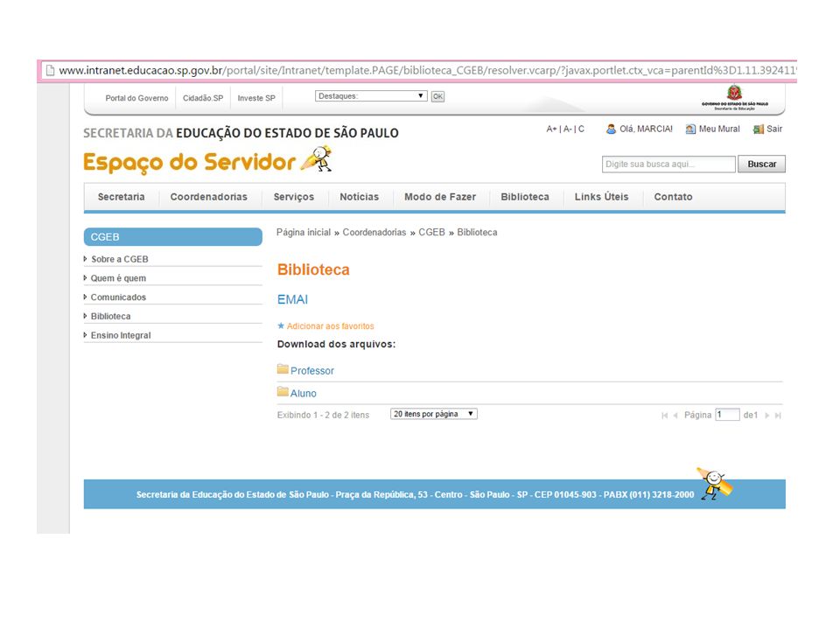This screenshot has width=840, height=630.
Task: Open the Cidadão.SP link
Action: (203, 98)
